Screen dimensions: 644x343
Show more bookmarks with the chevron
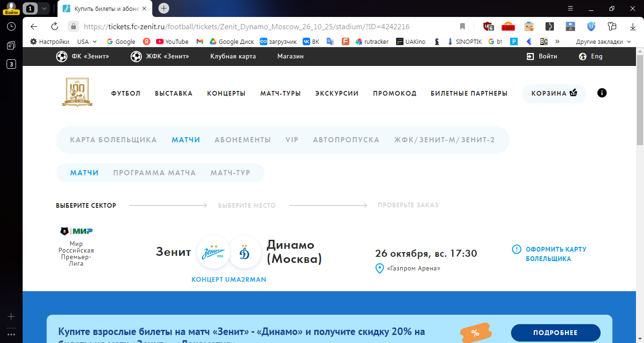coord(558,41)
